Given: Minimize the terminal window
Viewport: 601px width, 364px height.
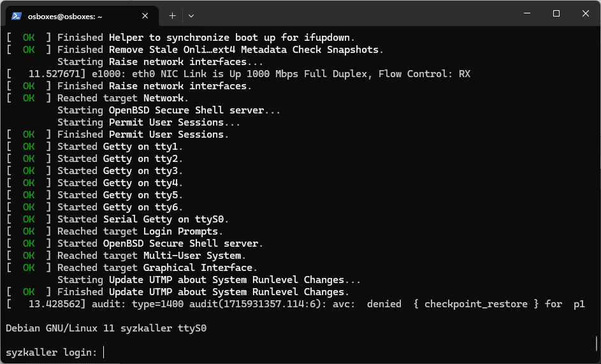Looking at the screenshot, I should click(x=527, y=13).
